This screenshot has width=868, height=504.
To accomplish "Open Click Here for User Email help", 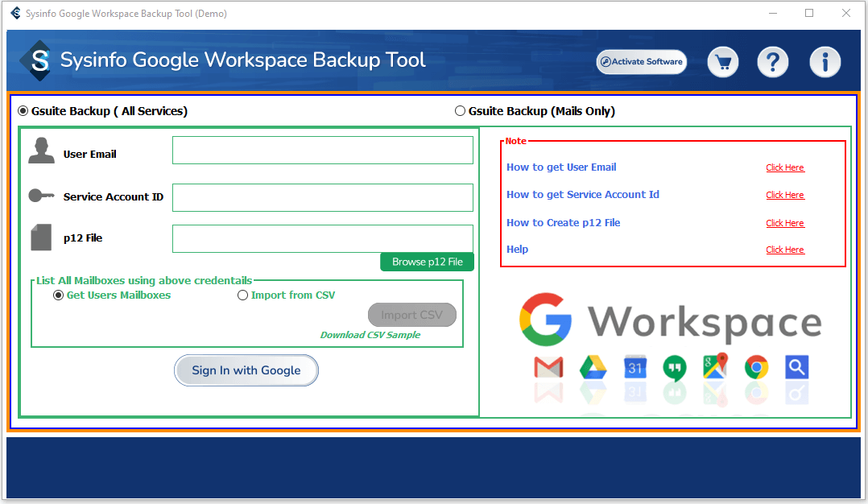I will pyautogui.click(x=785, y=167).
